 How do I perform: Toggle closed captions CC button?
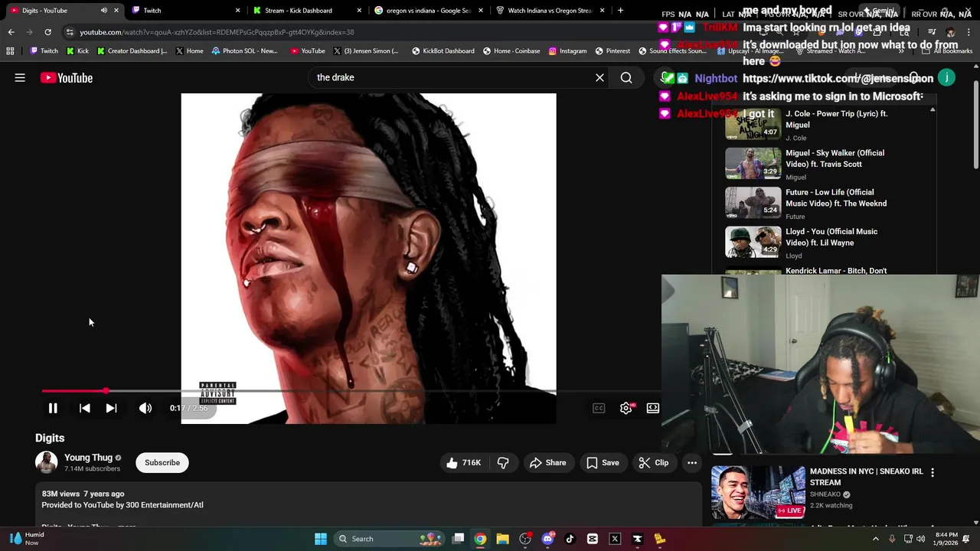(x=599, y=408)
